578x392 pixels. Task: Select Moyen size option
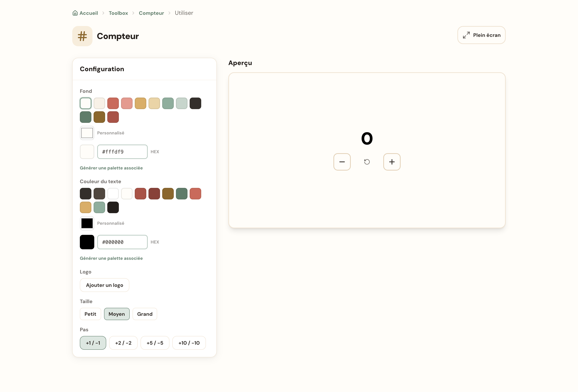coord(117,314)
